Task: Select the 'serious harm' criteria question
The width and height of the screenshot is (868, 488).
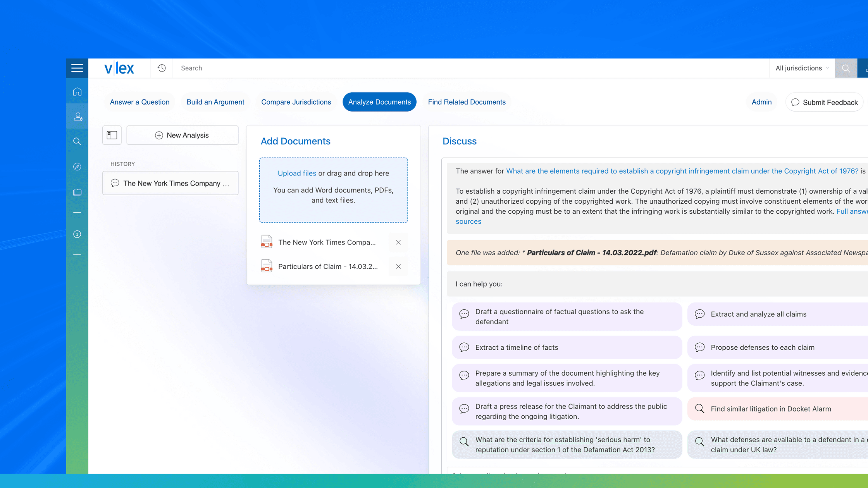Action: [x=567, y=445]
